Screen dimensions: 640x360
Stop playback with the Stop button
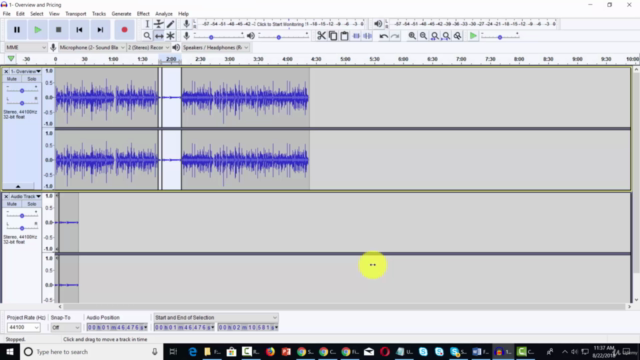(58, 30)
